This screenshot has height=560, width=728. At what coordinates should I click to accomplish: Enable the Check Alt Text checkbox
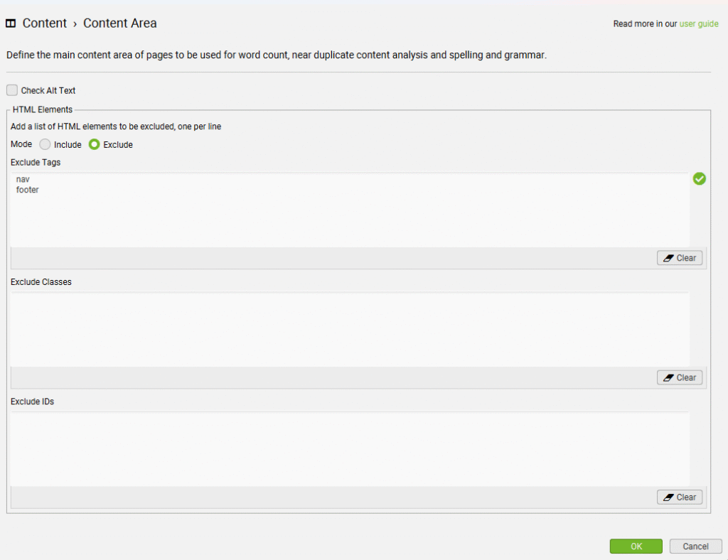12,90
